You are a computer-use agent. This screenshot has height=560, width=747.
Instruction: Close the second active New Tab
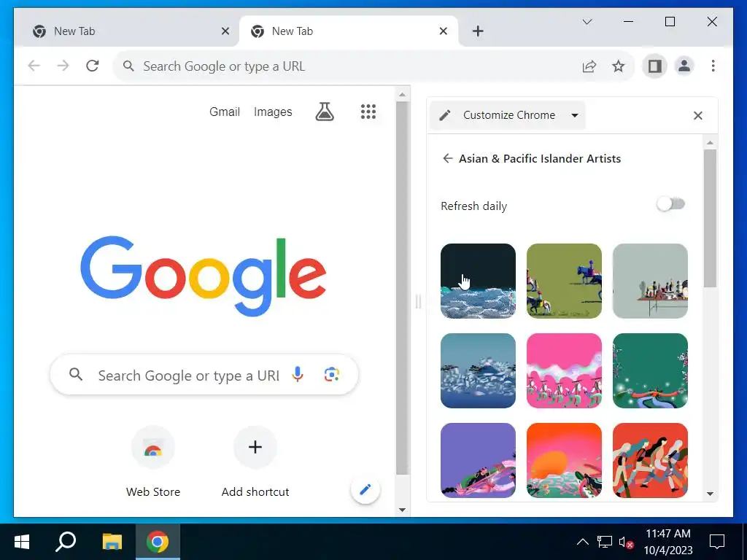click(x=443, y=31)
